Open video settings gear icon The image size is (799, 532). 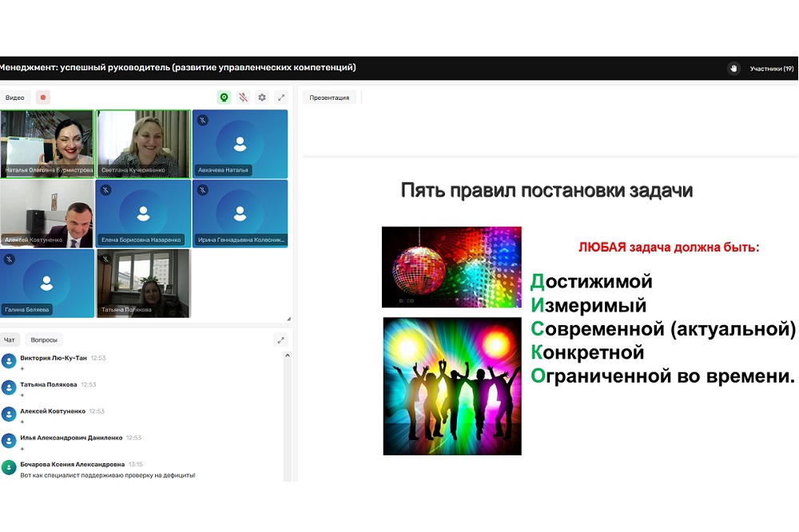pyautogui.click(x=262, y=97)
